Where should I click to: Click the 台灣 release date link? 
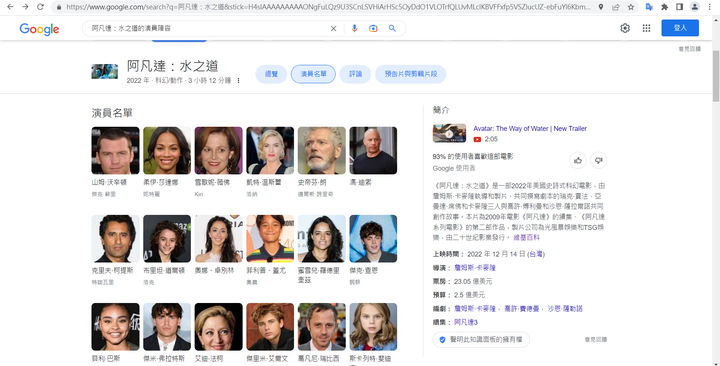536,254
